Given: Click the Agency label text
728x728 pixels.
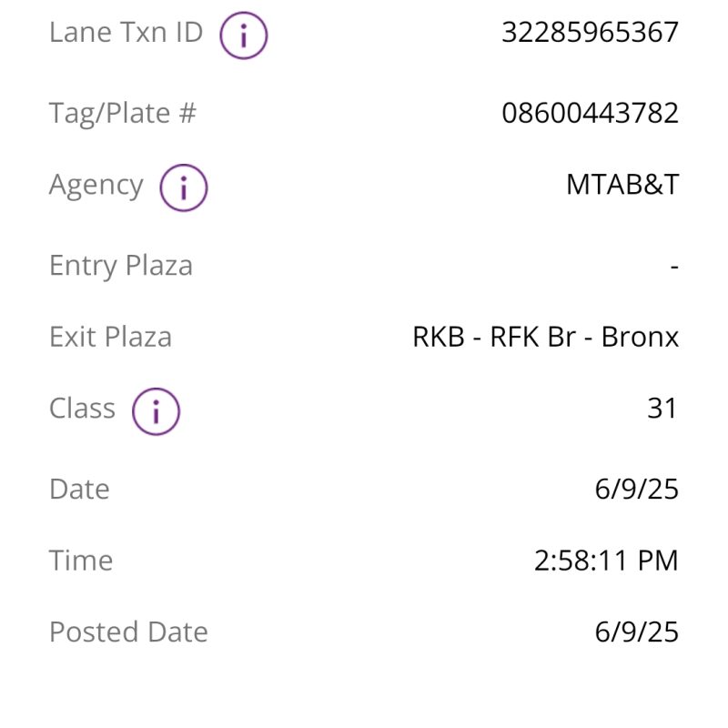Looking at the screenshot, I should coord(96,186).
